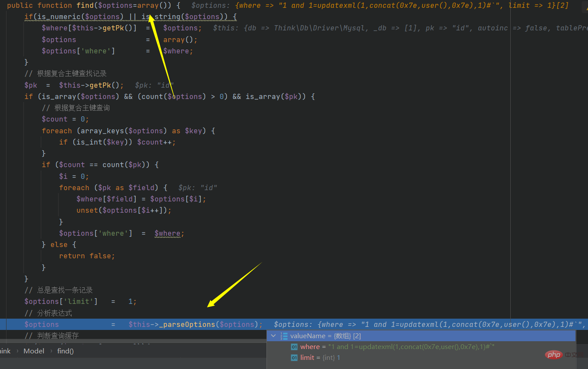Click $options['where'] = $where under array()
The image size is (588, 369).
coord(117,51)
